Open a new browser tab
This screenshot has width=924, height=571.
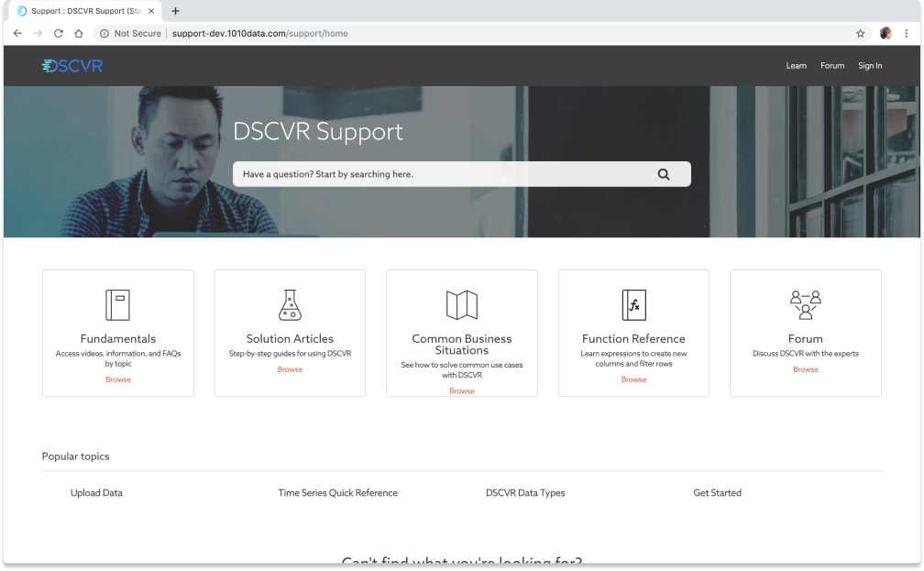pos(175,11)
